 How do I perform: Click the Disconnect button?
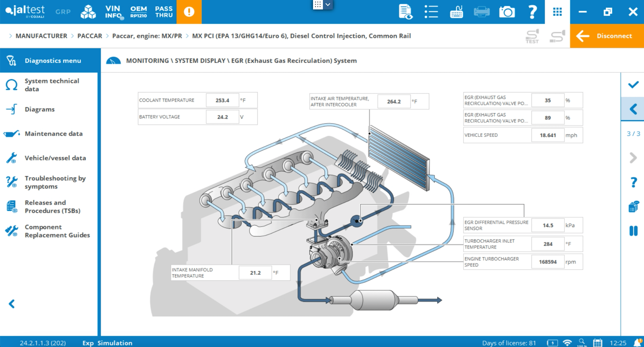(x=607, y=36)
